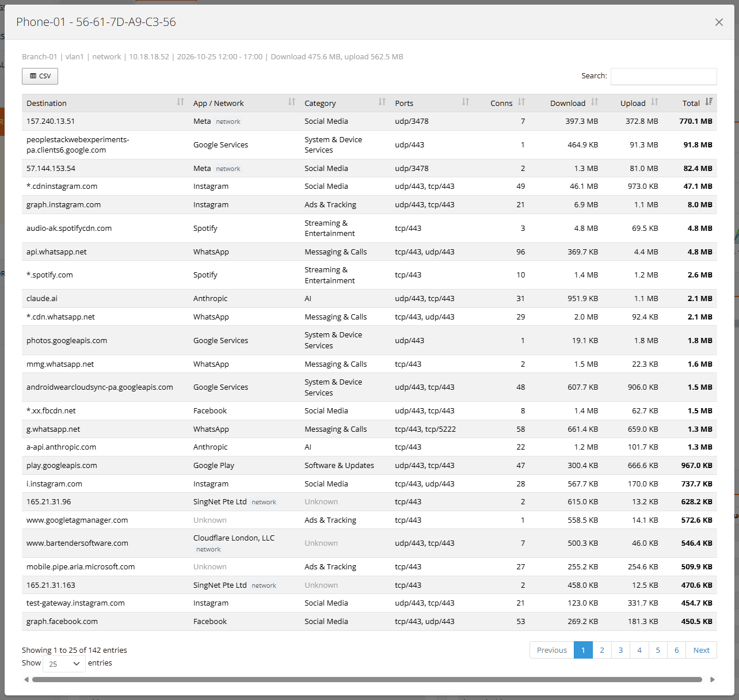Go to Previous page of entries
This screenshot has width=739, height=700.
pos(552,650)
